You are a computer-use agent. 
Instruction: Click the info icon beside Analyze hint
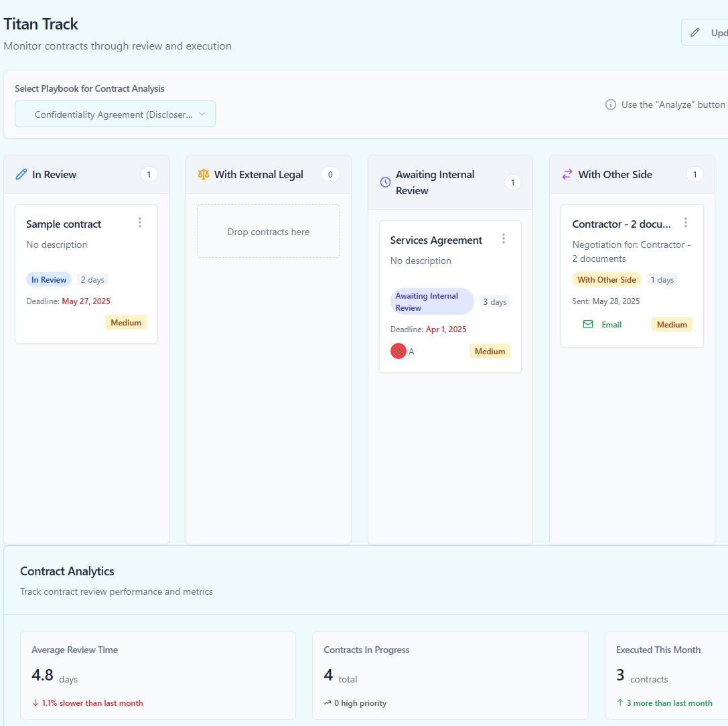point(611,104)
